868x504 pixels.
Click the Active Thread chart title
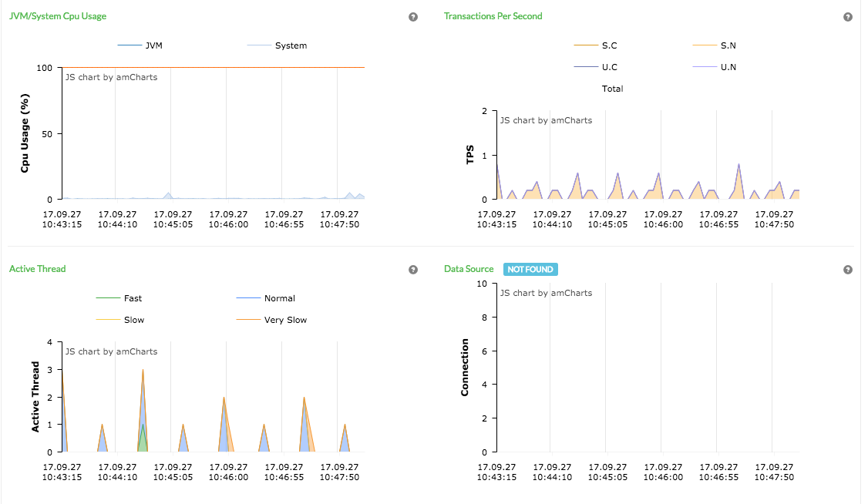click(x=37, y=269)
